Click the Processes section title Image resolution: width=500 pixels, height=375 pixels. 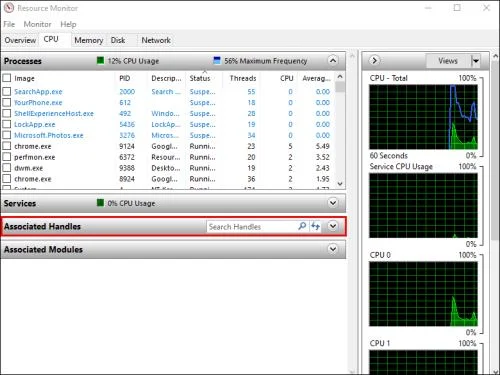tap(23, 61)
